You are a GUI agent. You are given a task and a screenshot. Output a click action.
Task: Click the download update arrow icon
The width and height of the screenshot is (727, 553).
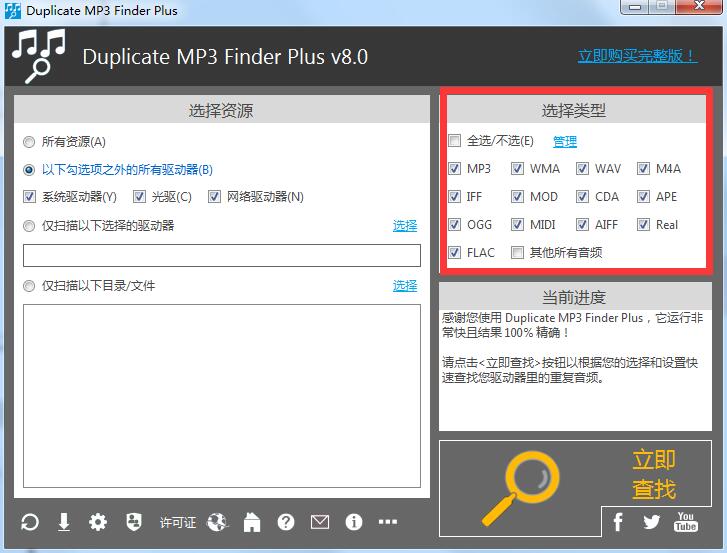coord(64,522)
